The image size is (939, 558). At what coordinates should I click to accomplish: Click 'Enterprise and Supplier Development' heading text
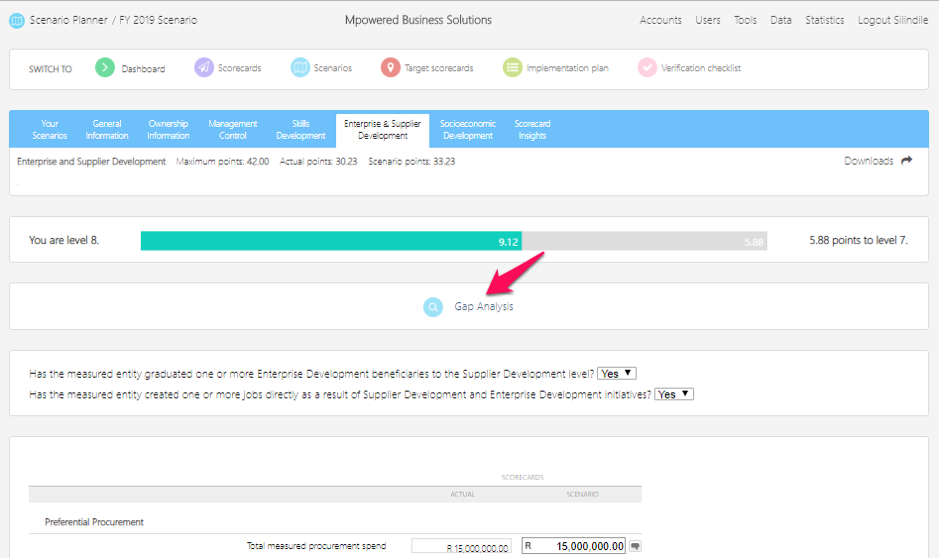(91, 161)
